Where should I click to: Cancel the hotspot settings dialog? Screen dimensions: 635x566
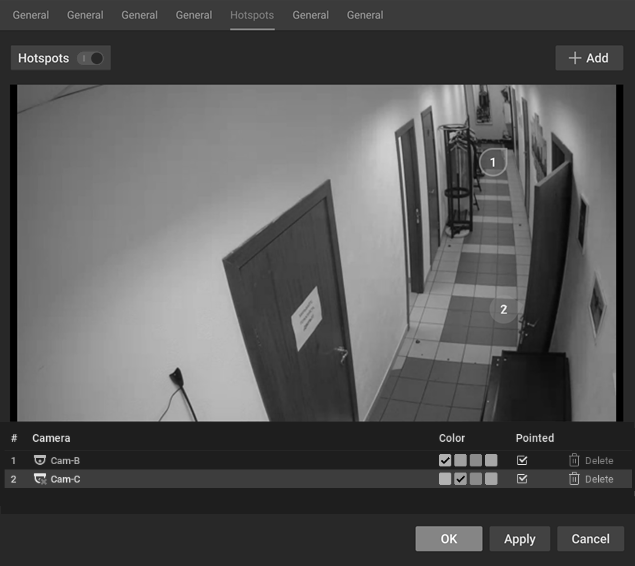[x=590, y=539]
